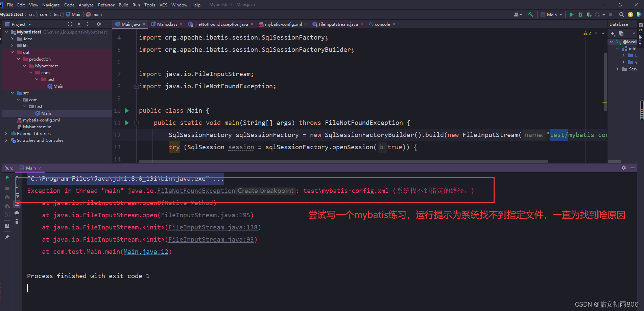
Task: Expand the lib folder
Action: pos(13,46)
